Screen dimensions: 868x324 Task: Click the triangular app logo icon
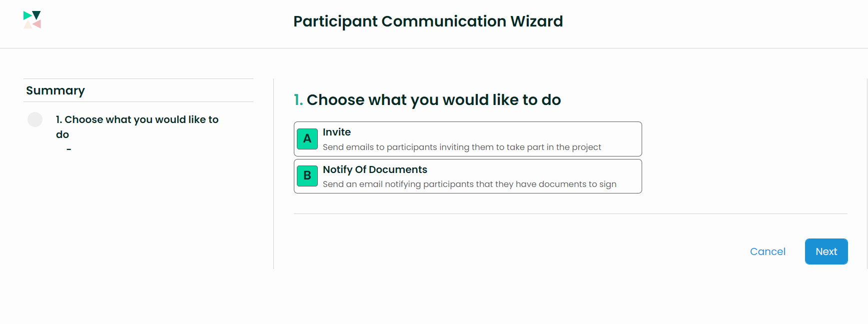point(32,20)
